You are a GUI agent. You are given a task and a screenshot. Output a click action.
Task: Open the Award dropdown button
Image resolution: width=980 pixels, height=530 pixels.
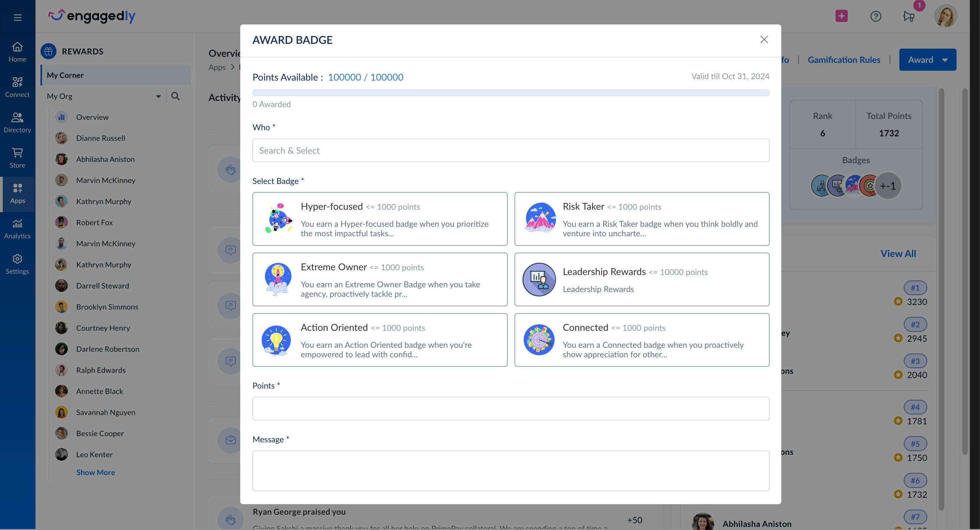point(928,59)
